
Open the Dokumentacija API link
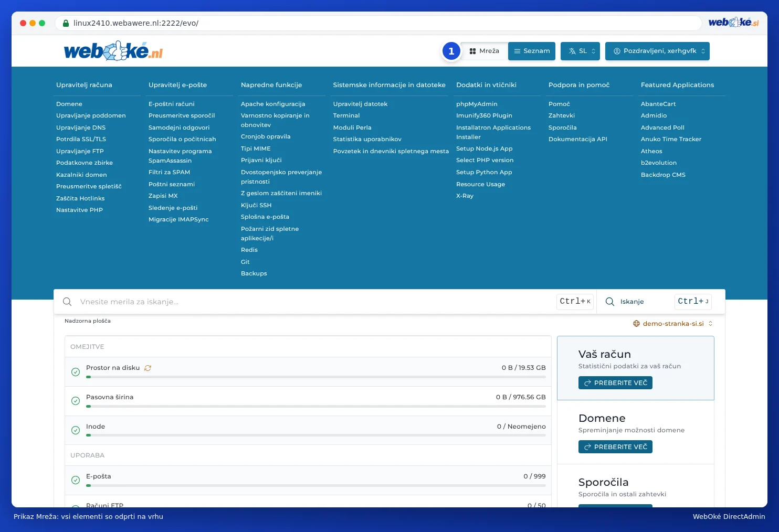click(x=578, y=139)
